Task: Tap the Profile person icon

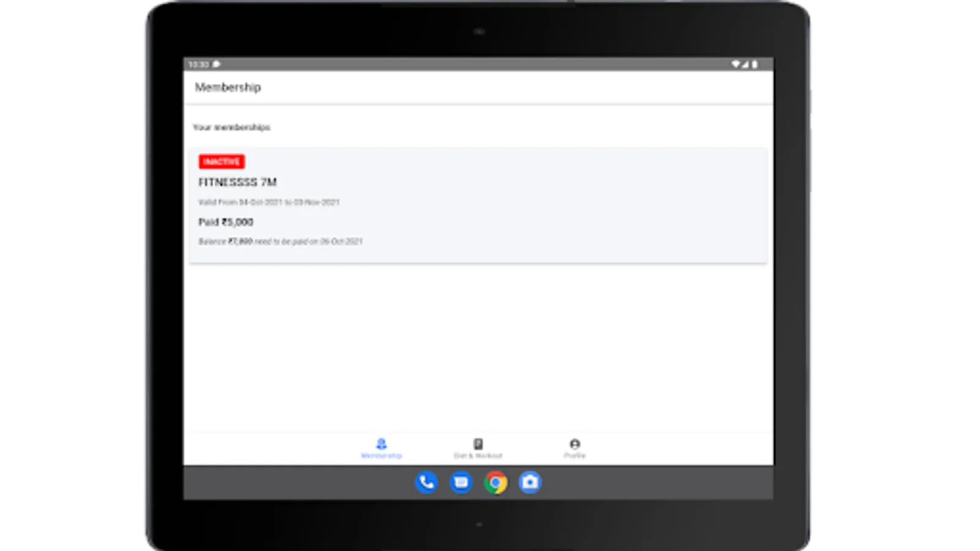Action: pos(575,443)
